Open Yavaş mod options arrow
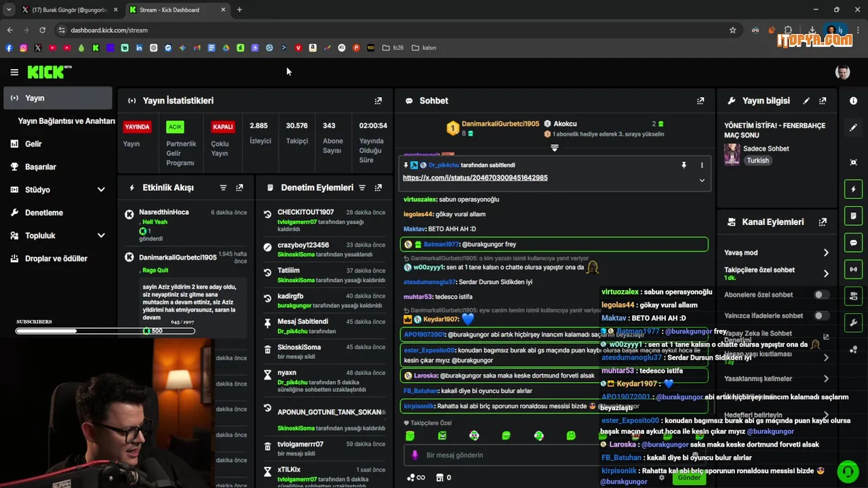 pos(826,253)
